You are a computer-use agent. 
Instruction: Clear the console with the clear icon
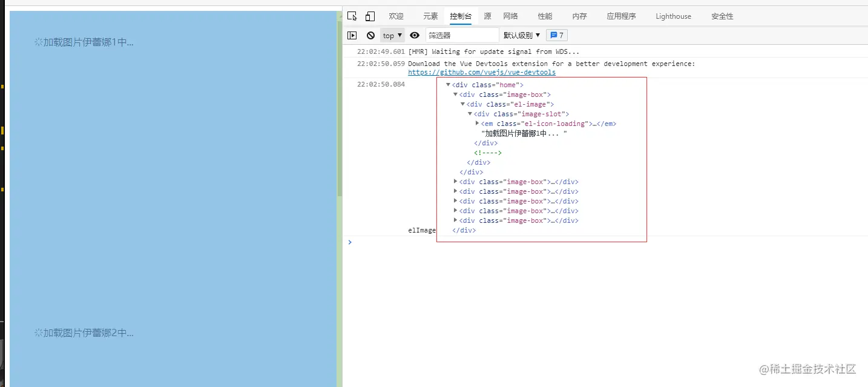pos(370,35)
